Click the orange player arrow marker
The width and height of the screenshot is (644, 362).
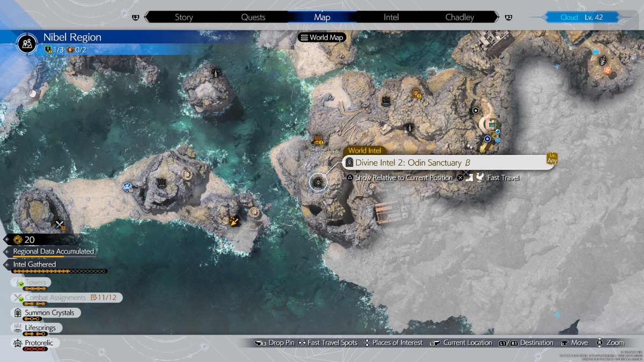(x=235, y=220)
